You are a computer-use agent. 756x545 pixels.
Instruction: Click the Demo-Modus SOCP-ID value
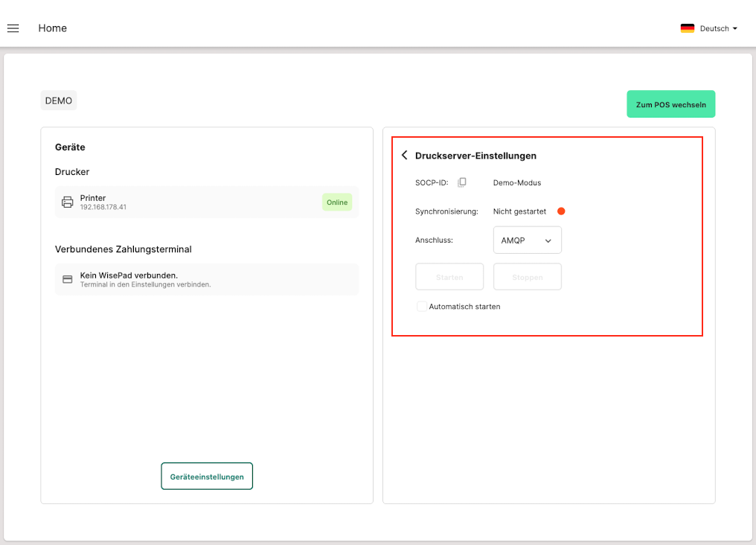coord(517,182)
